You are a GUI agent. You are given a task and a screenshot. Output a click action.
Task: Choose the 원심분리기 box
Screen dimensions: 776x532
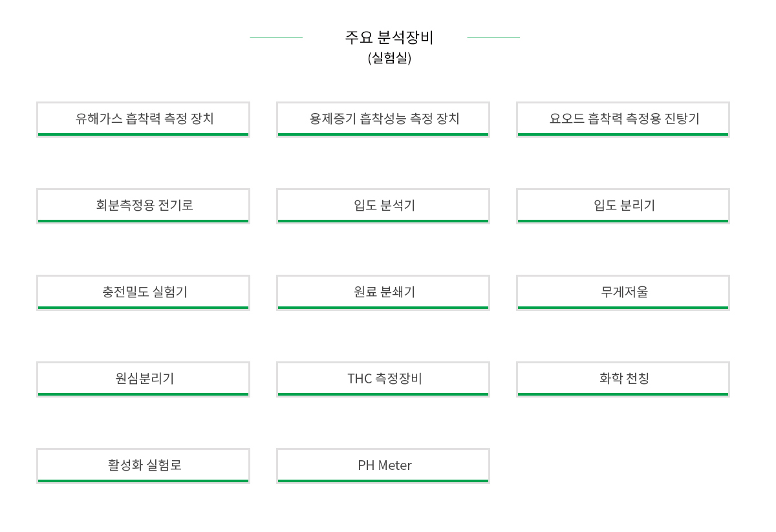click(x=143, y=379)
